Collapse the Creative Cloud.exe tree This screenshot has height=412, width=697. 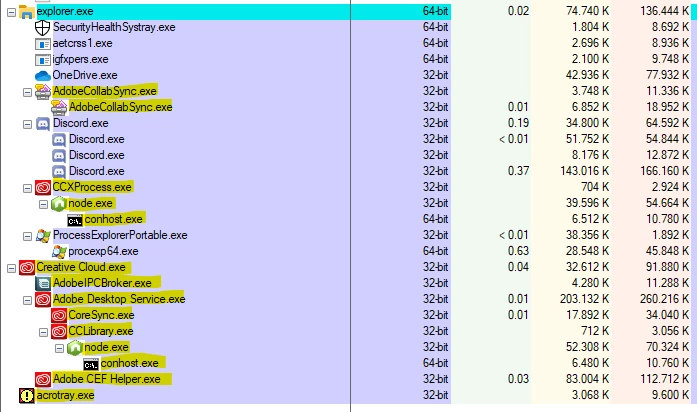pyautogui.click(x=12, y=268)
